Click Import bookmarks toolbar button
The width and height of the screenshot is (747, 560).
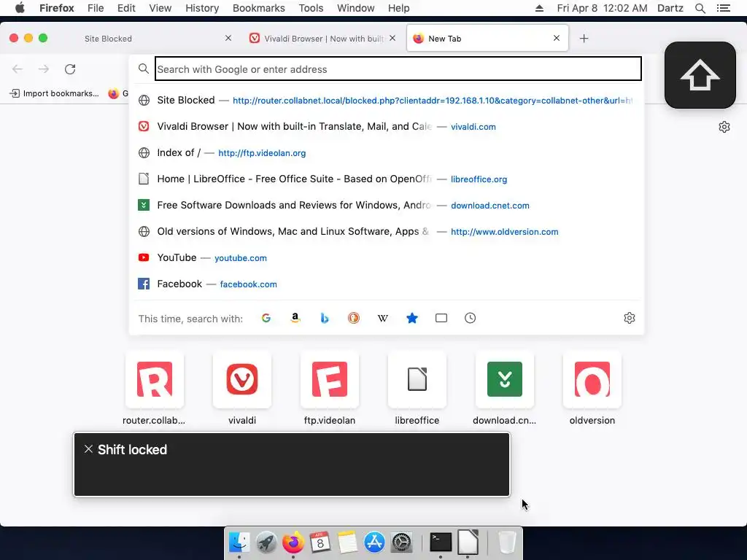coord(54,93)
